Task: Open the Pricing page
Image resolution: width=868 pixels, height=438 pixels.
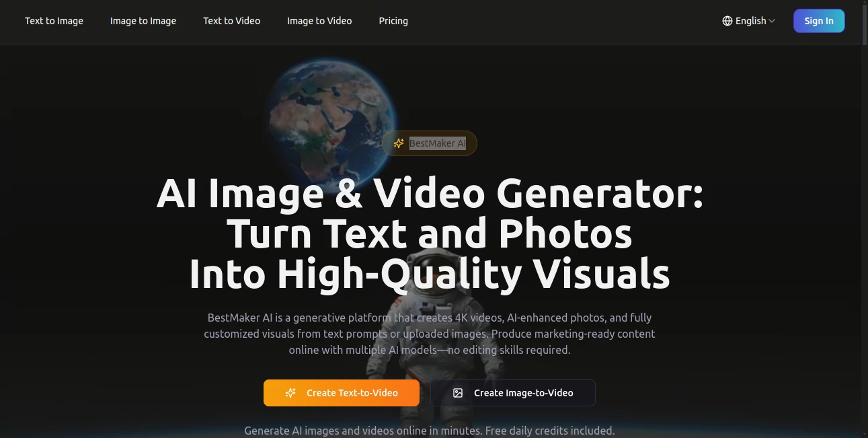Action: tap(393, 21)
